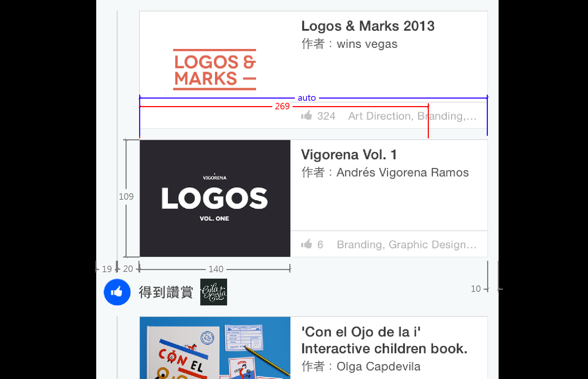This screenshot has width=588, height=379.
Task: Click thumbs-up icon beside 324 likes
Action: point(306,115)
